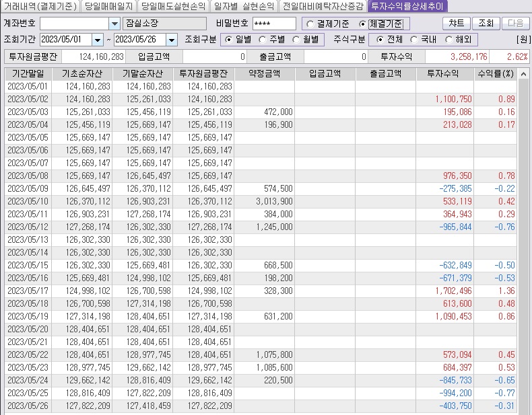Click the 기초순자산 column header
532x415 pixels.
[x=82, y=74]
